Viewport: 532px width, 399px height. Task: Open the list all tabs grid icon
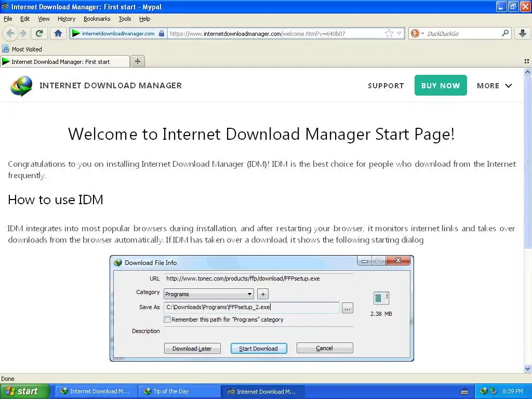point(527,61)
